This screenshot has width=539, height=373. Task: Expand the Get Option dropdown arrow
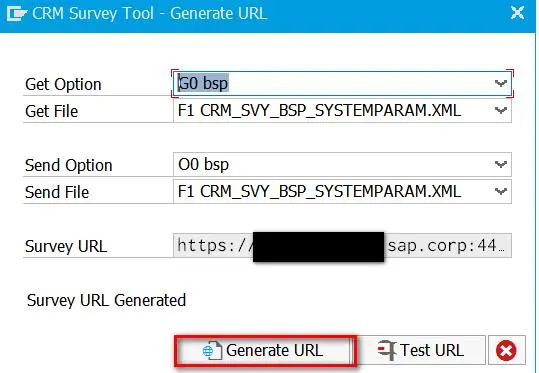[501, 83]
